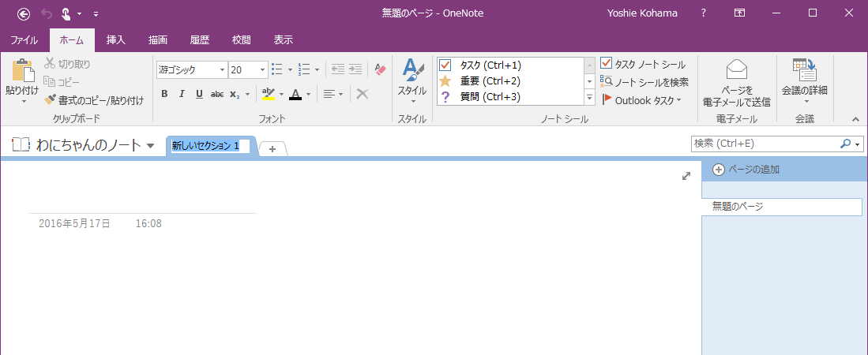The image size is (868, 355).
Task: Click the numbered list icon
Action: pyautogui.click(x=304, y=69)
